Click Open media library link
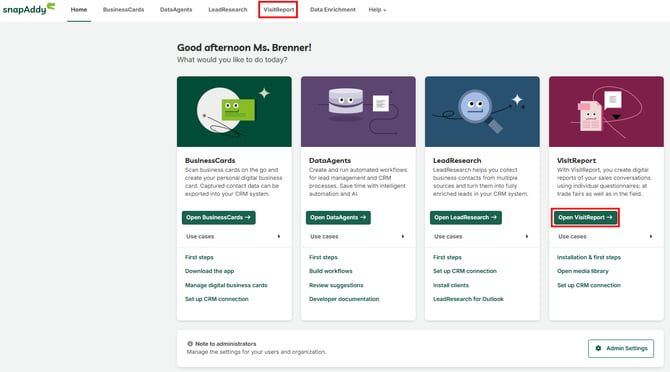This screenshot has height=372, width=670. tap(583, 271)
